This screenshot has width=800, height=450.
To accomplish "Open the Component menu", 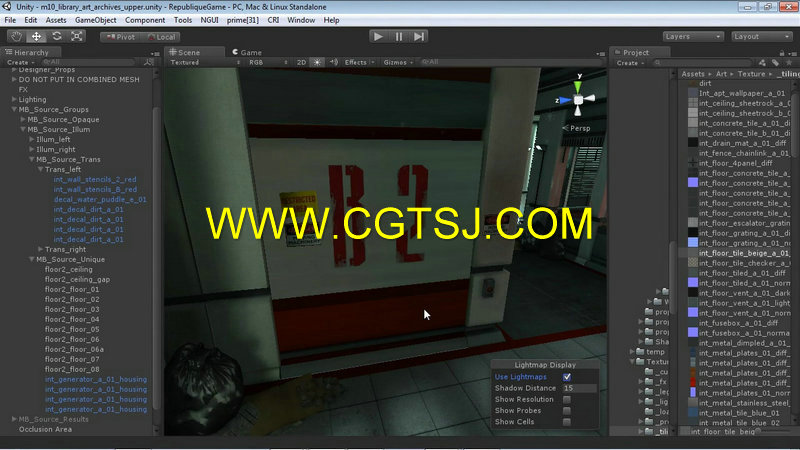I will tap(145, 20).
